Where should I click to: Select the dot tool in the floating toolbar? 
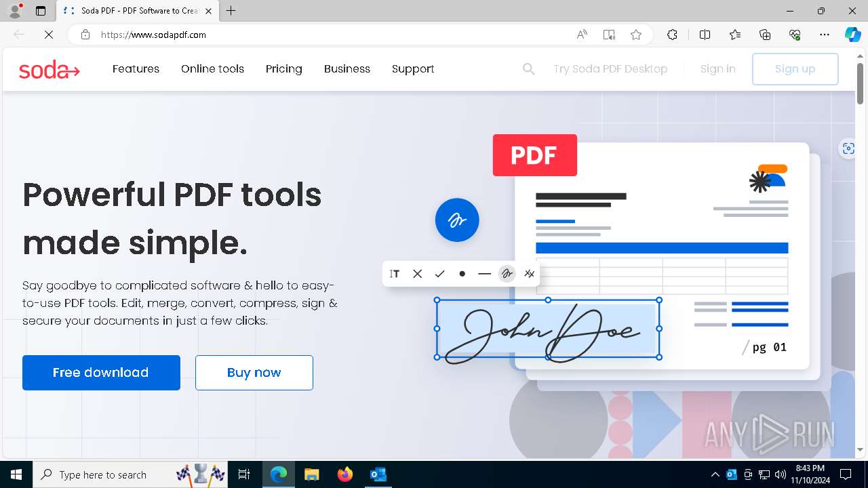click(x=462, y=274)
